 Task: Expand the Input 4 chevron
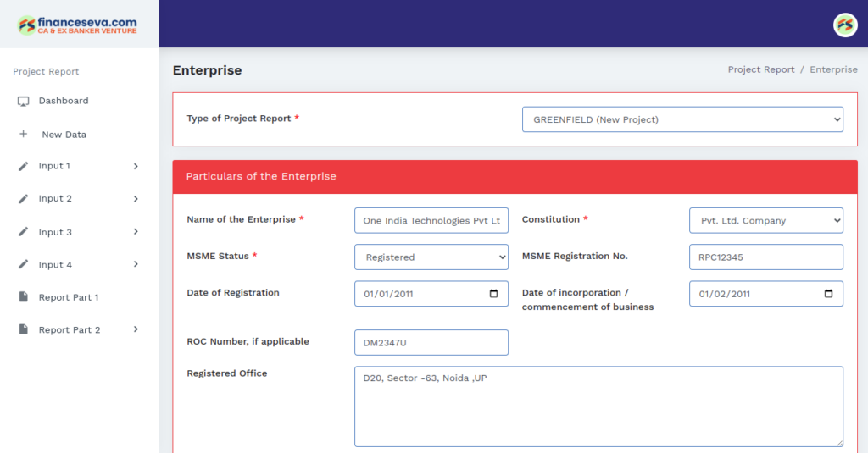pos(136,264)
